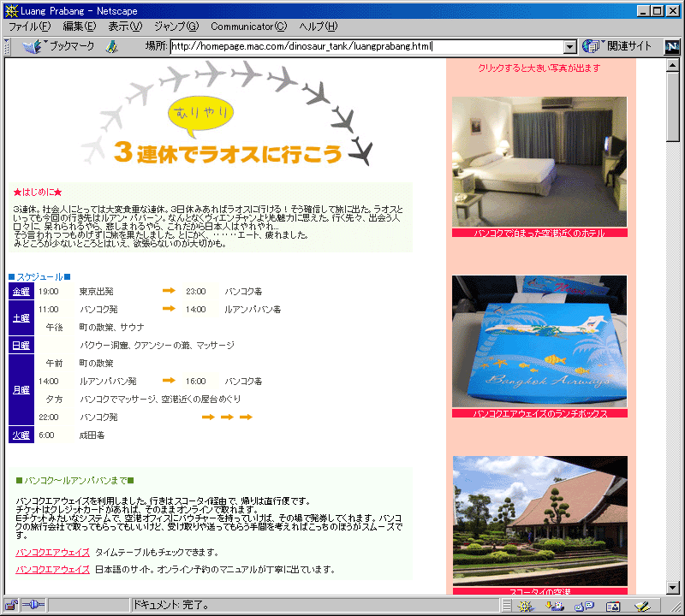
Task: Click the 22:00 departure time cell
Action: (x=49, y=418)
